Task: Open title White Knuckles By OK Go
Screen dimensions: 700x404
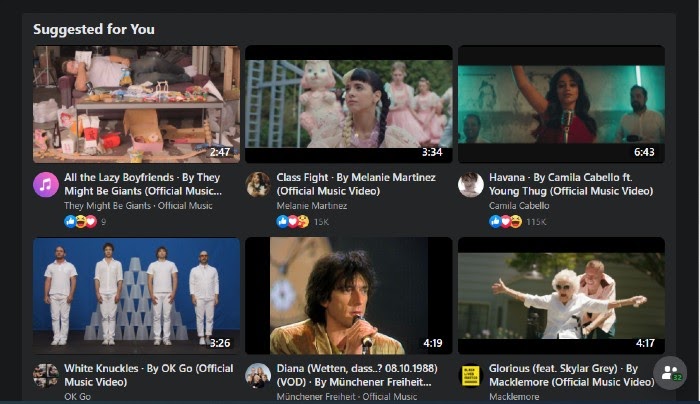Action: pyautogui.click(x=149, y=375)
